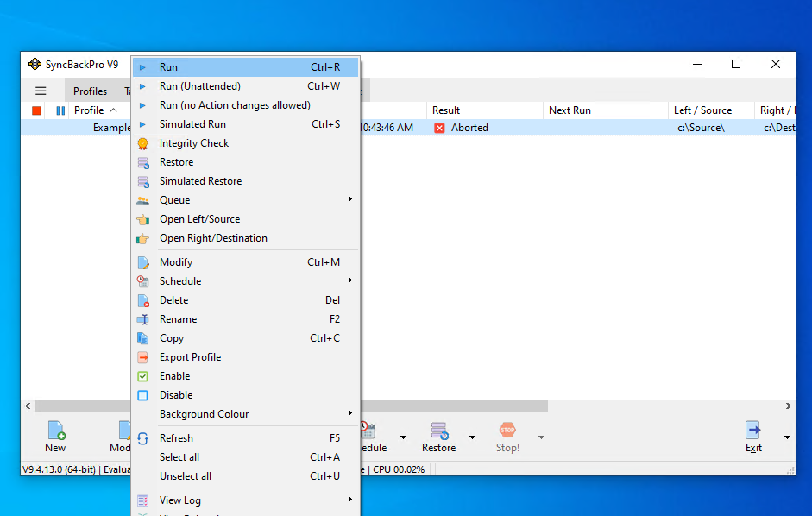Viewport: 812px width, 516px height.
Task: Click the Run play arrow icon
Action: tap(143, 67)
